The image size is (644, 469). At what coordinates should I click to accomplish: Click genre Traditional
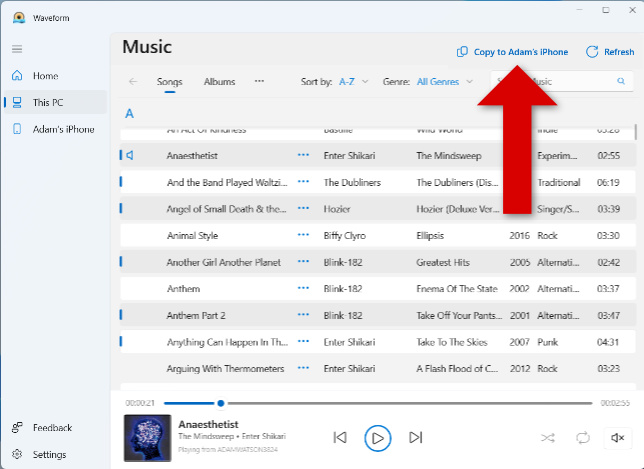click(x=559, y=182)
